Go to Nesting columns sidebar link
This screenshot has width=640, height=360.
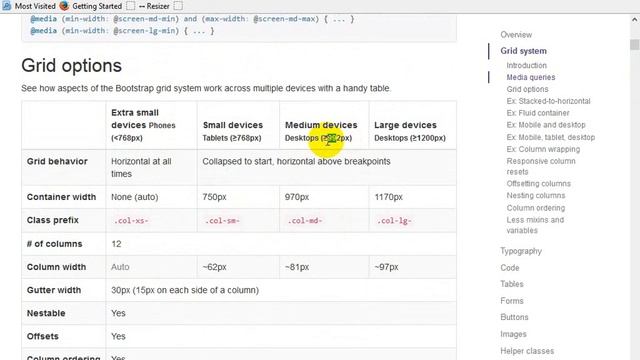point(536,196)
